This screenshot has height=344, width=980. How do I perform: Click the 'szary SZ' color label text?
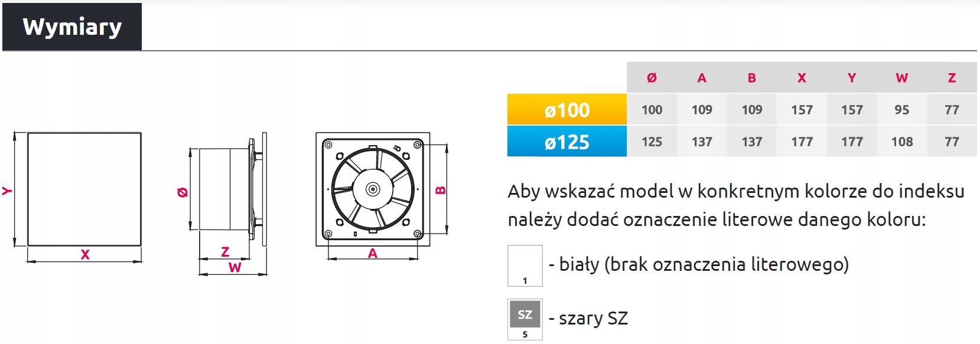(x=592, y=319)
